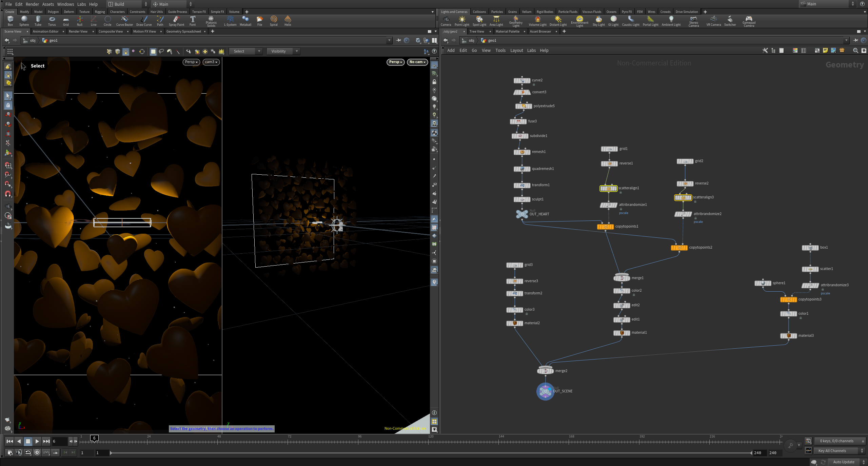Viewport: 868px width, 466px height.
Task: Toggle the real-time playback clock button
Action: [37, 452]
